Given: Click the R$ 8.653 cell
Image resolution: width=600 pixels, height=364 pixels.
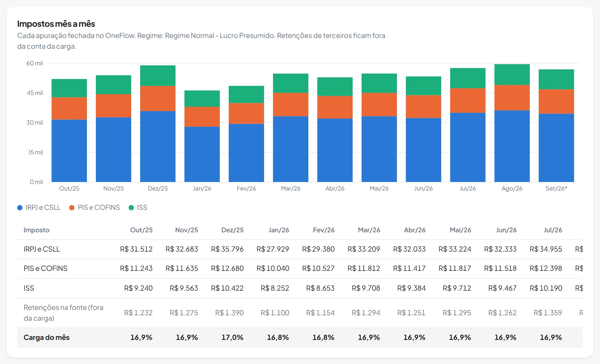Looking at the screenshot, I should [320, 288].
